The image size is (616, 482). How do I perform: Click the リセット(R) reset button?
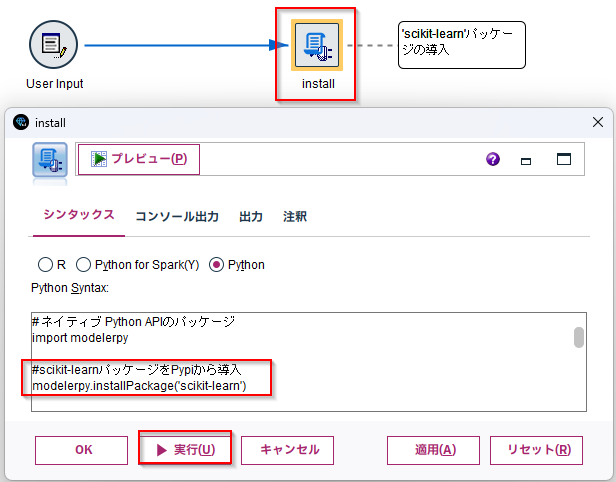coord(536,450)
